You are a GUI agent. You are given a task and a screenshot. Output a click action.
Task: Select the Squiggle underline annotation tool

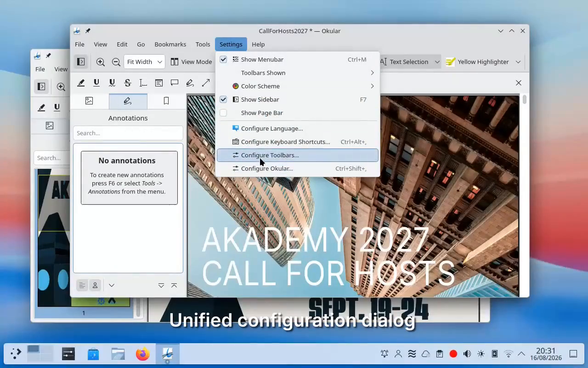[x=112, y=83]
